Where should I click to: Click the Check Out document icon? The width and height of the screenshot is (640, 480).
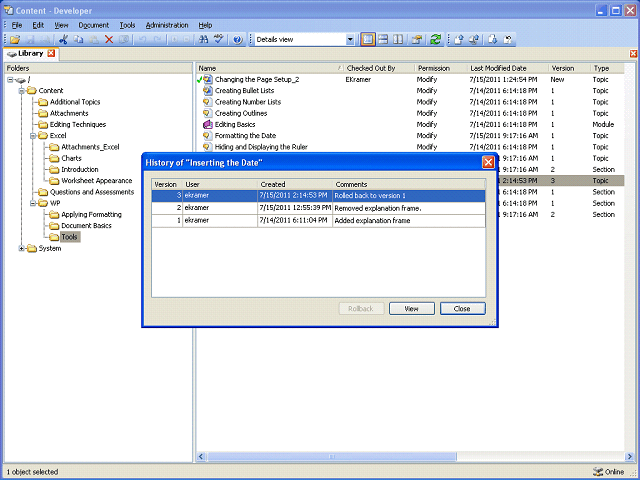(492, 40)
